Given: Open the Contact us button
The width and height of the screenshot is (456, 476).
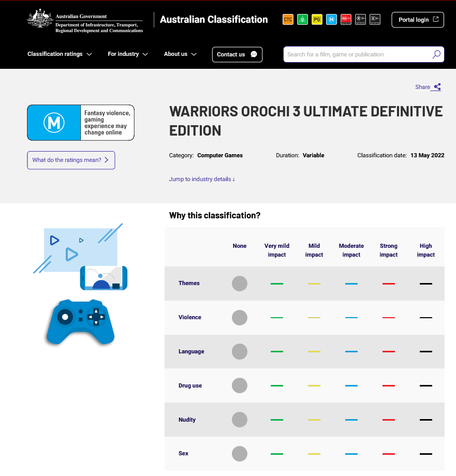Looking at the screenshot, I should [237, 54].
